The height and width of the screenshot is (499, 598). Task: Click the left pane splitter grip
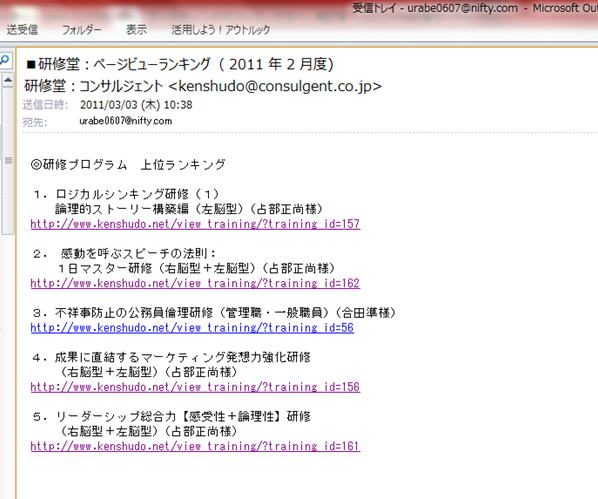click(x=8, y=160)
